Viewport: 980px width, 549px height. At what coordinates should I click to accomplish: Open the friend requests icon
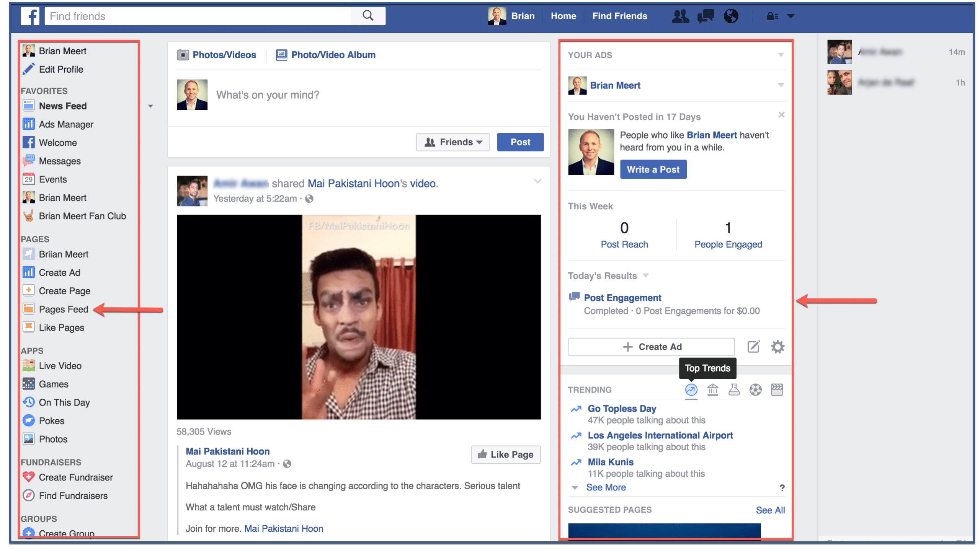click(680, 16)
